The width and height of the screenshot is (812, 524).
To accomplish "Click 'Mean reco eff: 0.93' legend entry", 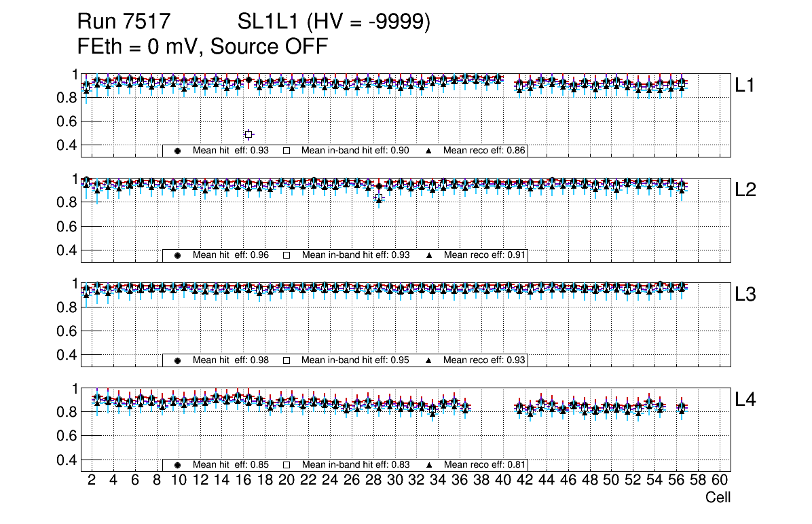I will pyautogui.click(x=485, y=360).
